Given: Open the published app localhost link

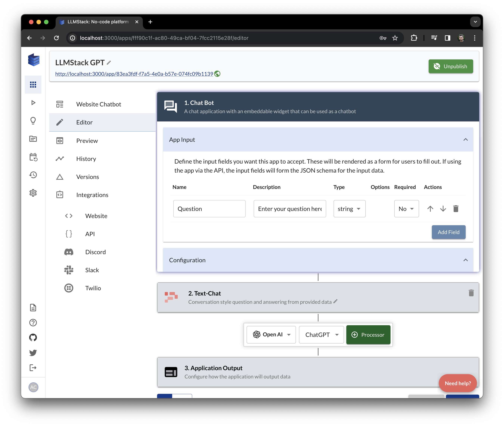Looking at the screenshot, I should tap(134, 74).
